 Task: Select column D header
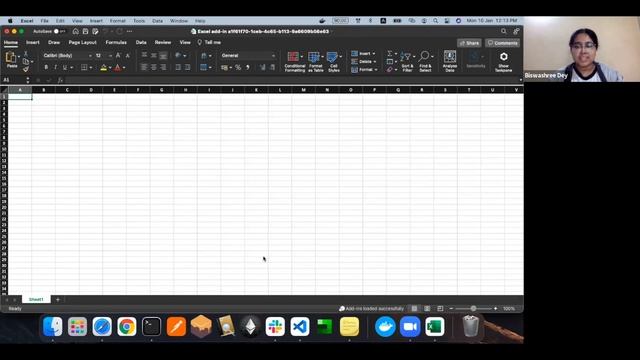coord(91,90)
